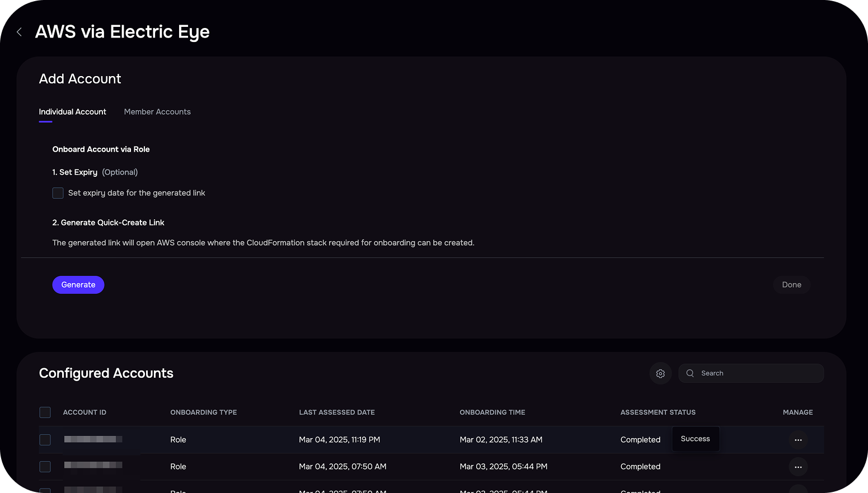
Task: Open manage menu for 11:19 PM row
Action: (798, 440)
